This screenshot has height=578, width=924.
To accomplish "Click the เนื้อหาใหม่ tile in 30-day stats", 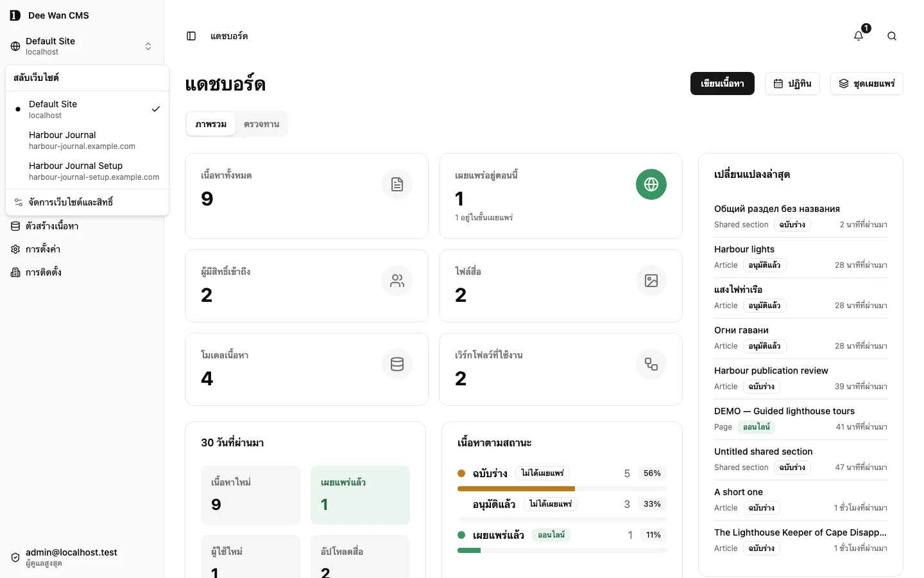I will pyautogui.click(x=251, y=495).
